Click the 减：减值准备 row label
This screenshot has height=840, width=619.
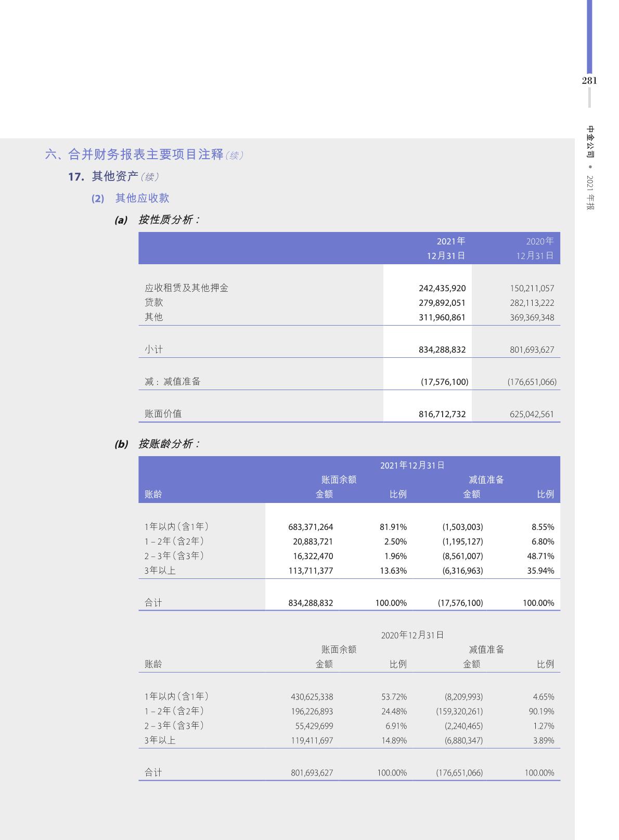click(x=172, y=382)
